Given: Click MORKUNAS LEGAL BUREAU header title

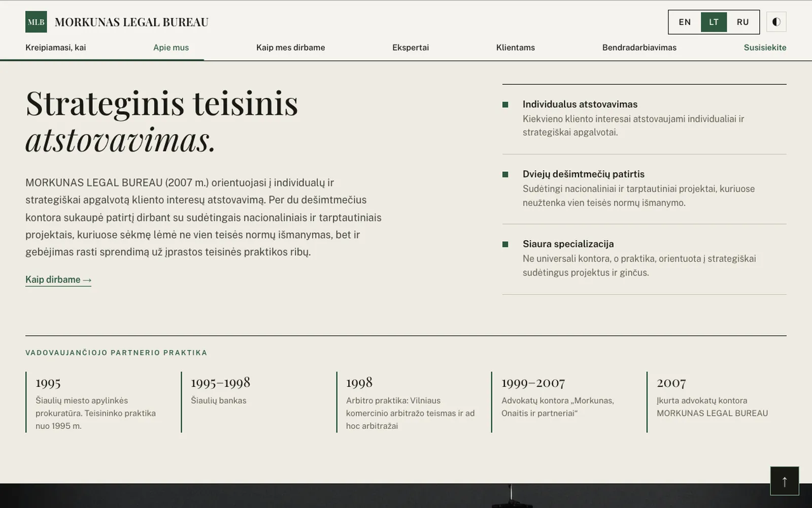Looking at the screenshot, I should [x=131, y=22].
